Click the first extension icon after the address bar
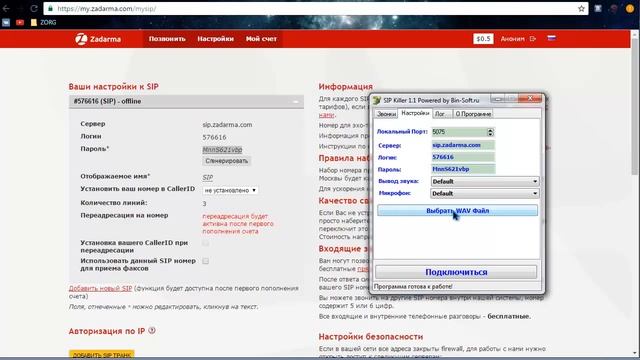This screenshot has height=360, width=640. click(x=598, y=9)
